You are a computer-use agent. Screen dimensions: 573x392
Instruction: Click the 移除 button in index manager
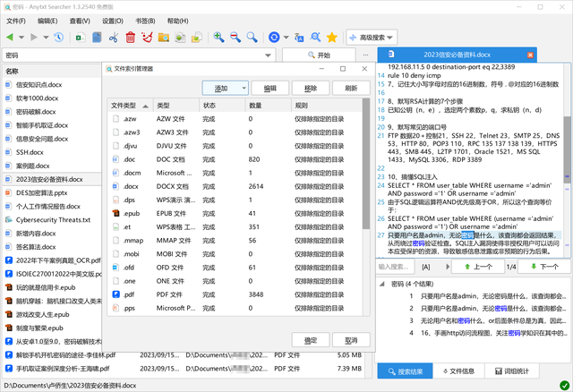coord(311,88)
